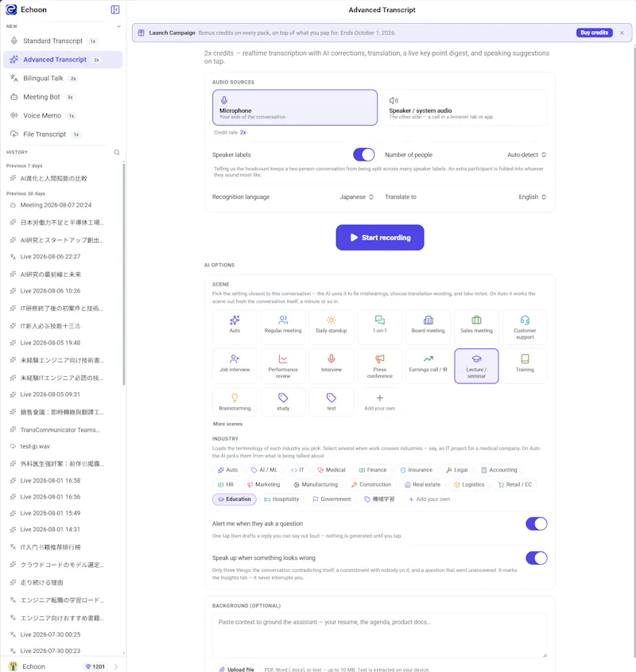The image size is (636, 672).
Task: Toggle the IT industry chip
Action: click(x=297, y=470)
